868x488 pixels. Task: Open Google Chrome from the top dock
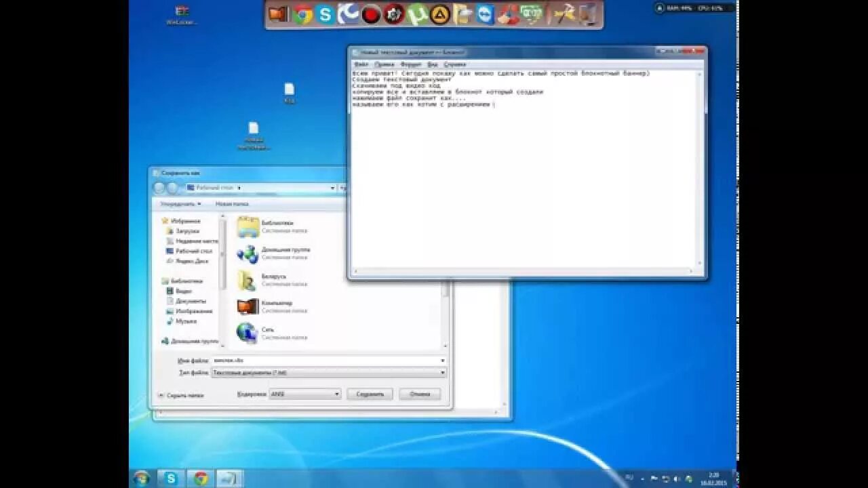click(x=302, y=14)
